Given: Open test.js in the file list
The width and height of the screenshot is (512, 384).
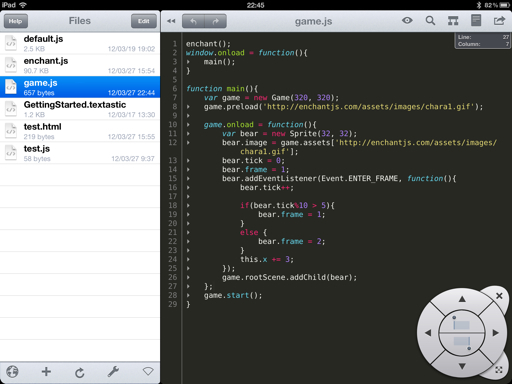Looking at the screenshot, I should [x=80, y=153].
